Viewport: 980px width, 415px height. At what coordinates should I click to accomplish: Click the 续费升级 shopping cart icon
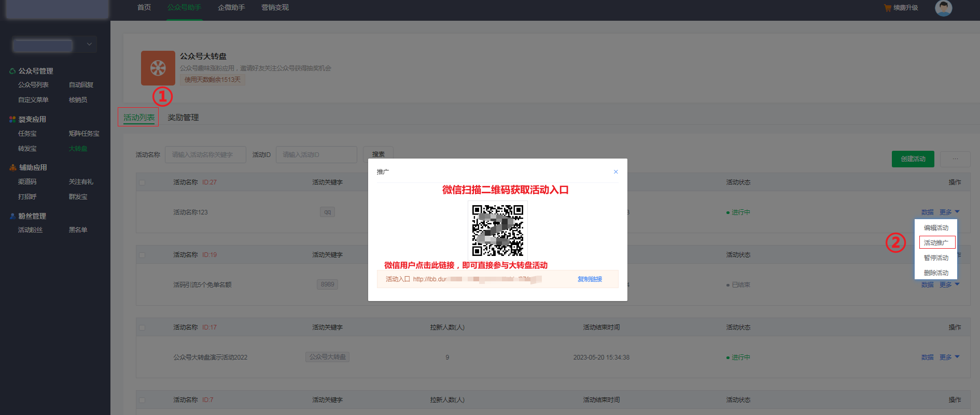[x=887, y=8]
